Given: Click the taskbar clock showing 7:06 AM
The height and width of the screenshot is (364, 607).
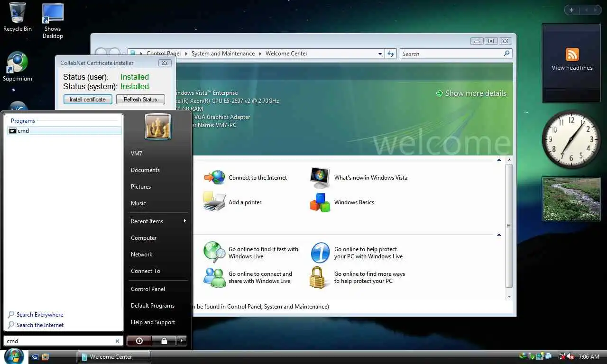Looking at the screenshot, I should tap(589, 356).
